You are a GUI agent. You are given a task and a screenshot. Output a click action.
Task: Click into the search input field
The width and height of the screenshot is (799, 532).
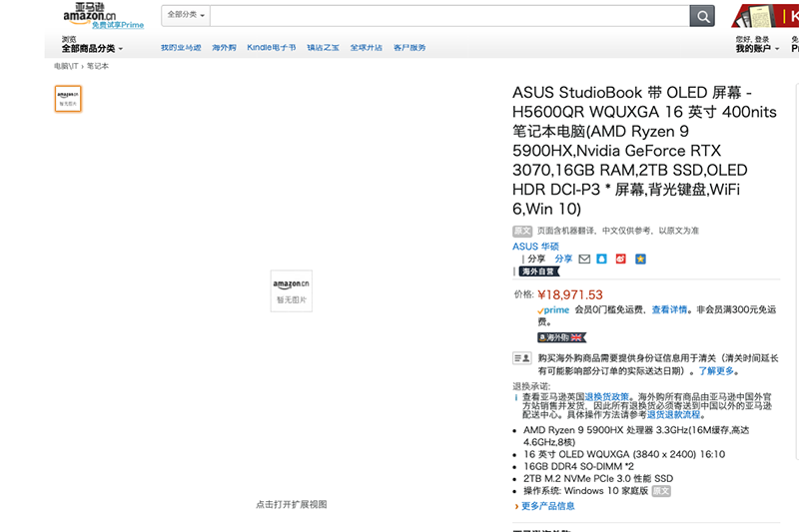[x=449, y=16]
